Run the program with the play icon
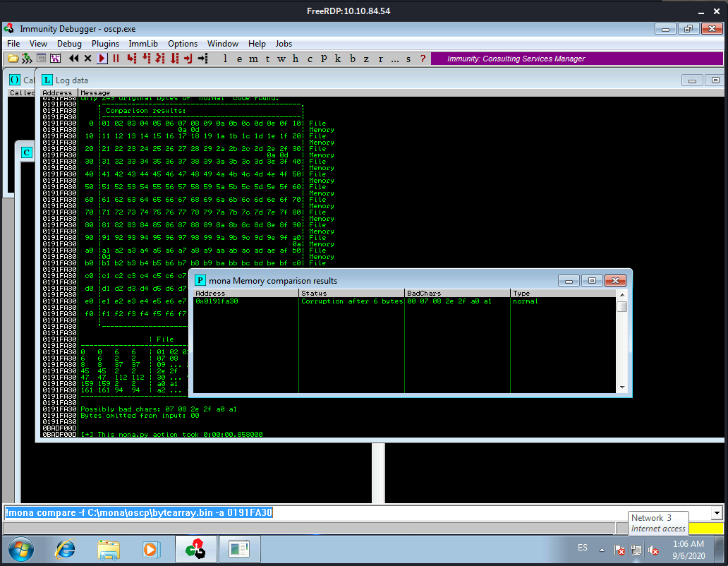728x566 pixels. [x=102, y=59]
